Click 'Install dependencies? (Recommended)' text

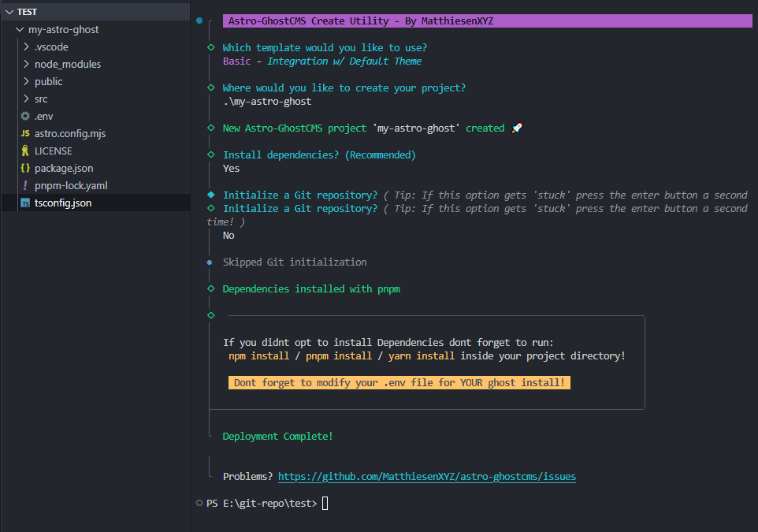[x=319, y=154]
